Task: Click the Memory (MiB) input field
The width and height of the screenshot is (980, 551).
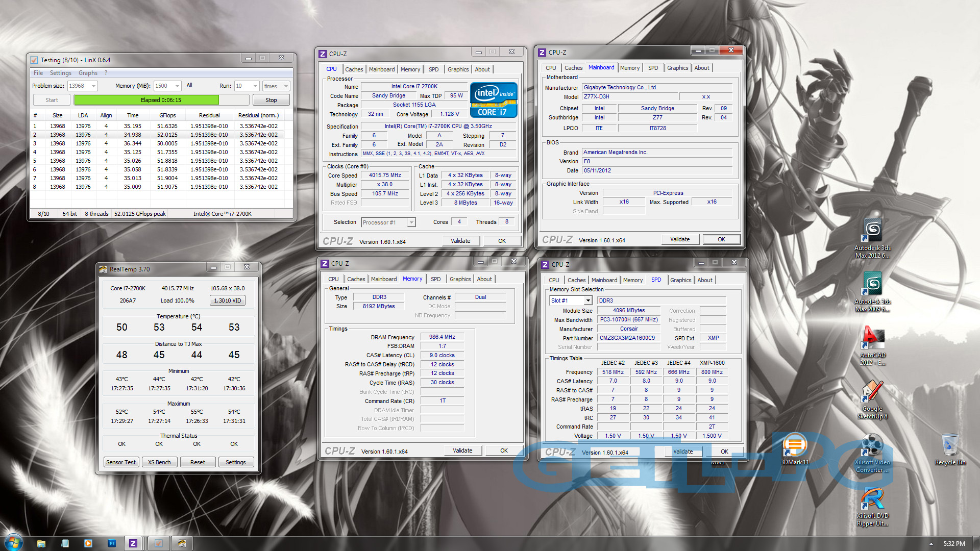Action: coord(163,86)
